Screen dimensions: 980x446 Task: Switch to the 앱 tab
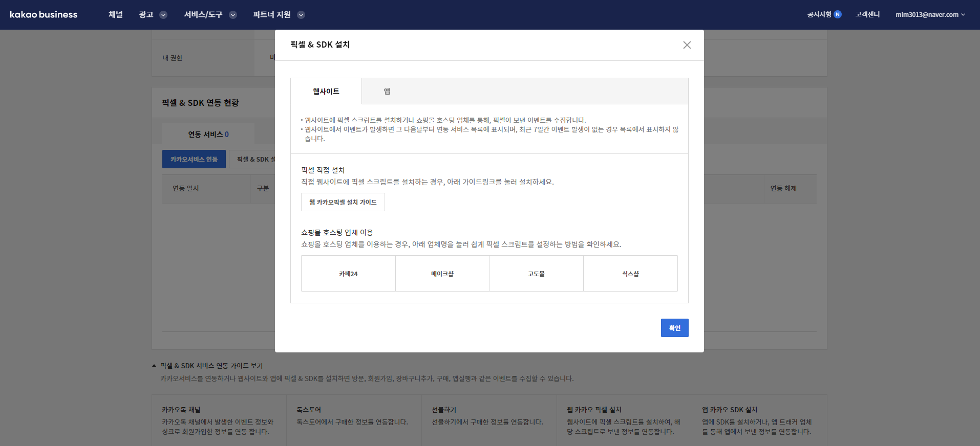[x=387, y=91]
